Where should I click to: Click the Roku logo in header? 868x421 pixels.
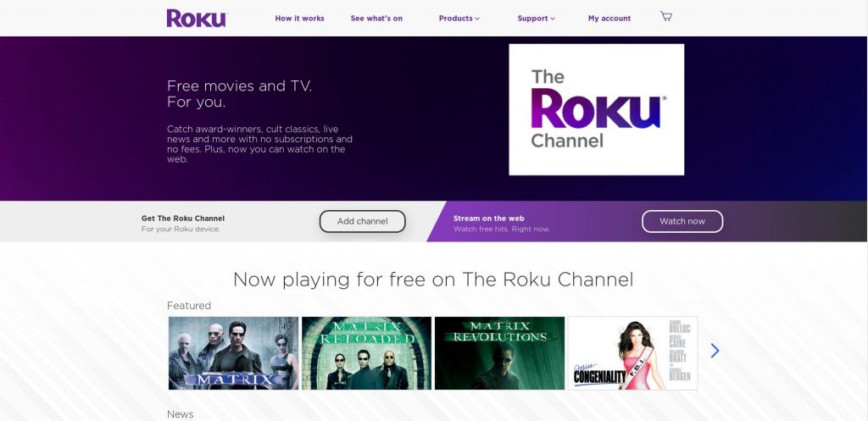click(x=197, y=19)
